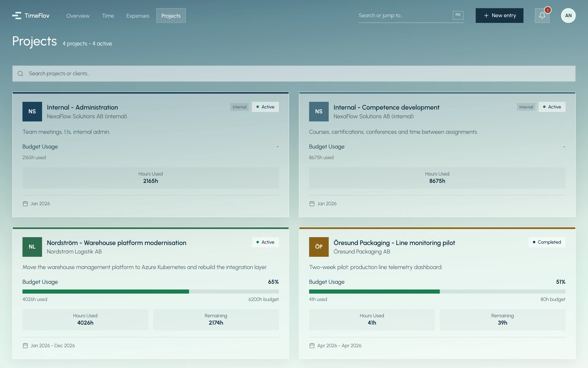Click the 6200h budget label
Image resolution: width=588 pixels, height=368 pixels.
[x=264, y=299]
